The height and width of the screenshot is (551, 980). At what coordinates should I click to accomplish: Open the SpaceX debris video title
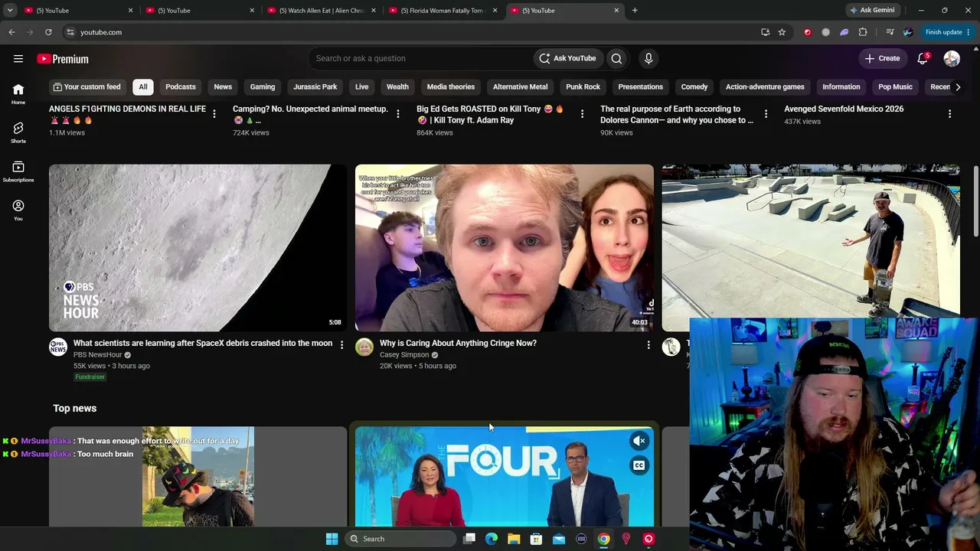click(203, 343)
